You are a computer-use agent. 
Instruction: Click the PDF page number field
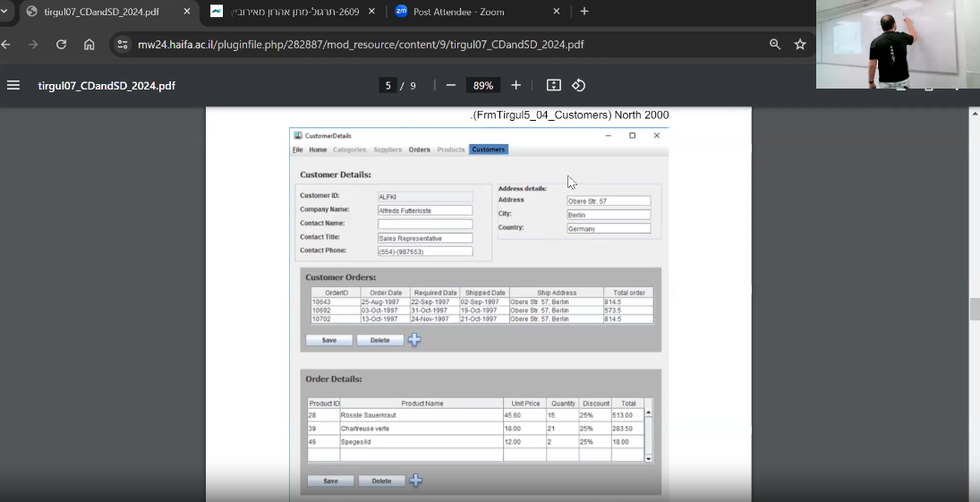388,85
